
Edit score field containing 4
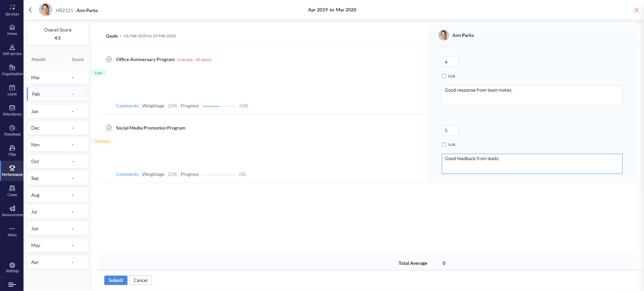pos(450,62)
